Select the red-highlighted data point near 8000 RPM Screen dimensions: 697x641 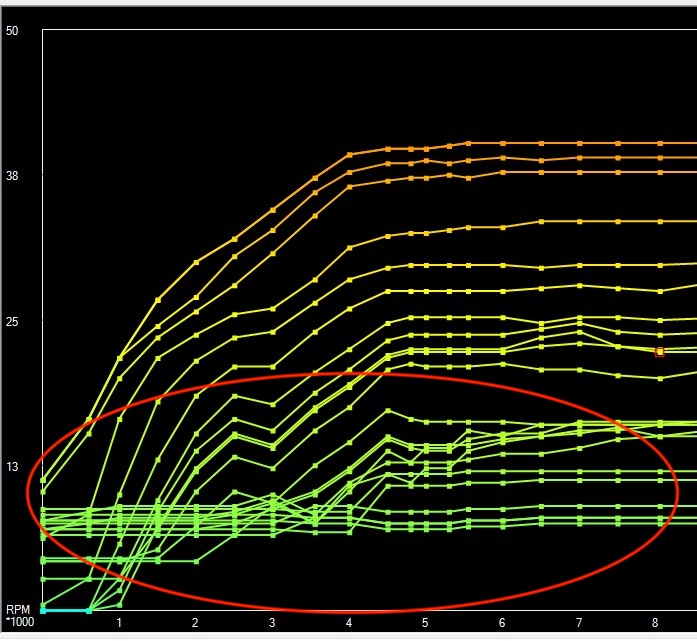(x=659, y=352)
